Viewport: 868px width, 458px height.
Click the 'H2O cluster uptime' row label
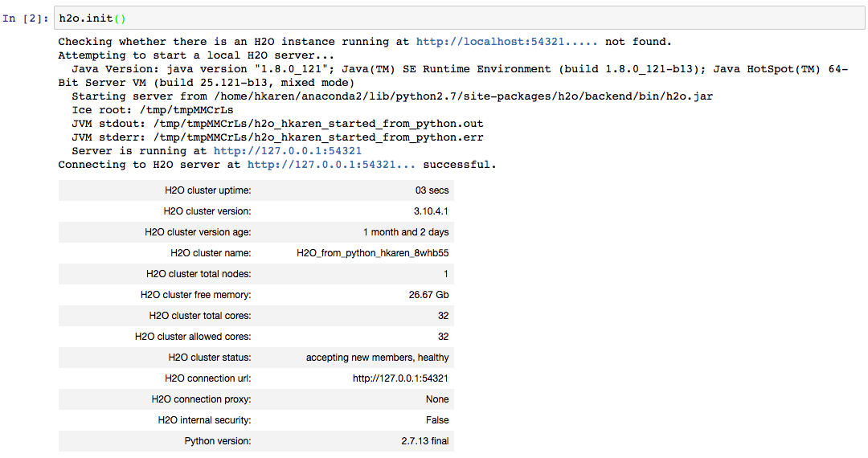pyautogui.click(x=207, y=190)
